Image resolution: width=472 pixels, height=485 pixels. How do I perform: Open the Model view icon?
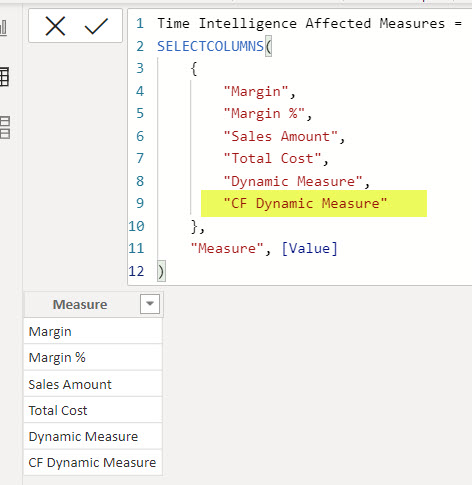[x=5, y=127]
